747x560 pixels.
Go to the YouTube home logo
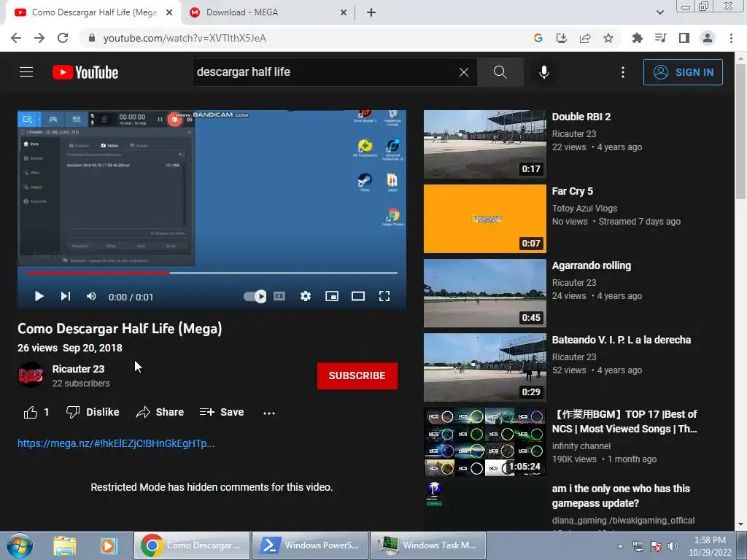tap(85, 72)
